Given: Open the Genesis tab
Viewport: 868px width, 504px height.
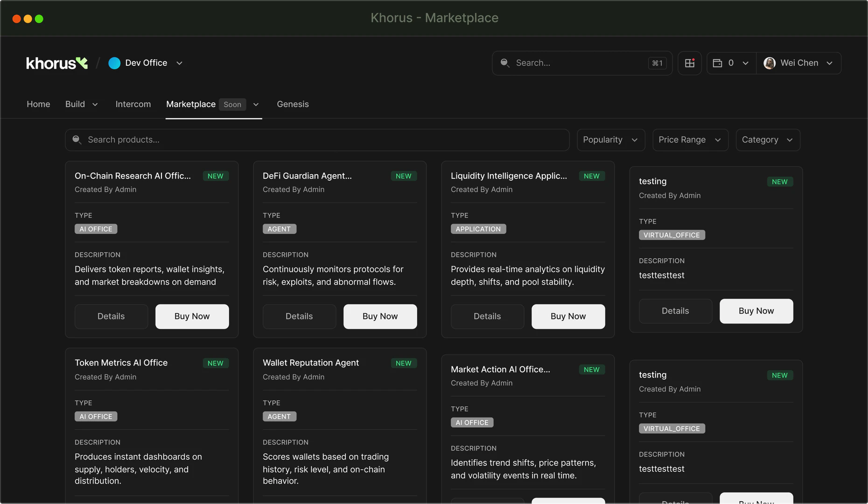Looking at the screenshot, I should tap(293, 104).
